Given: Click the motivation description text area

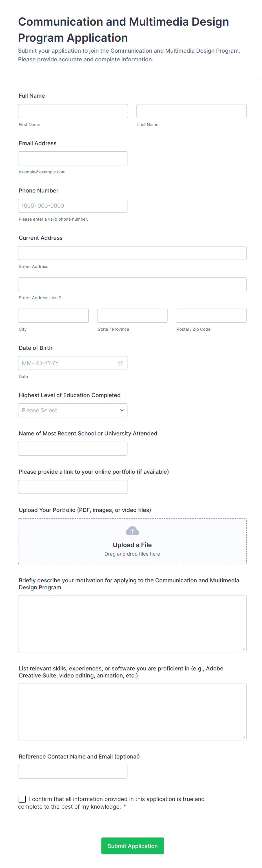Looking at the screenshot, I should 132,623.
